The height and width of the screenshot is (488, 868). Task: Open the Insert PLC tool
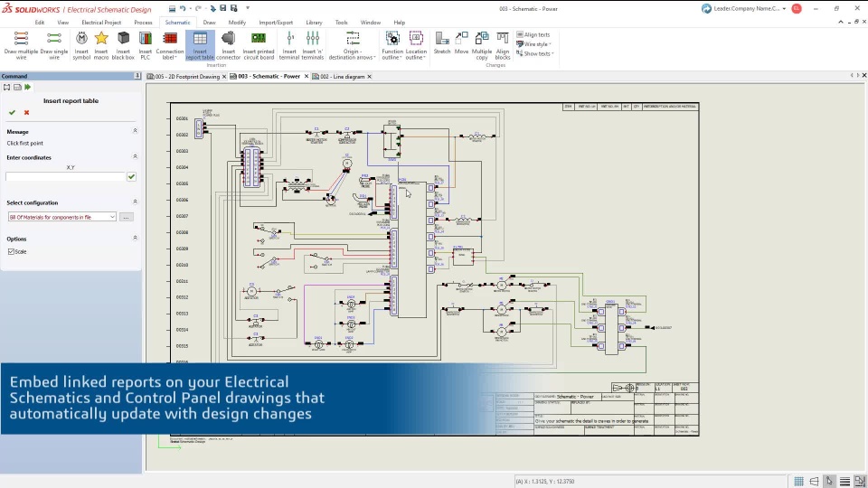click(145, 45)
